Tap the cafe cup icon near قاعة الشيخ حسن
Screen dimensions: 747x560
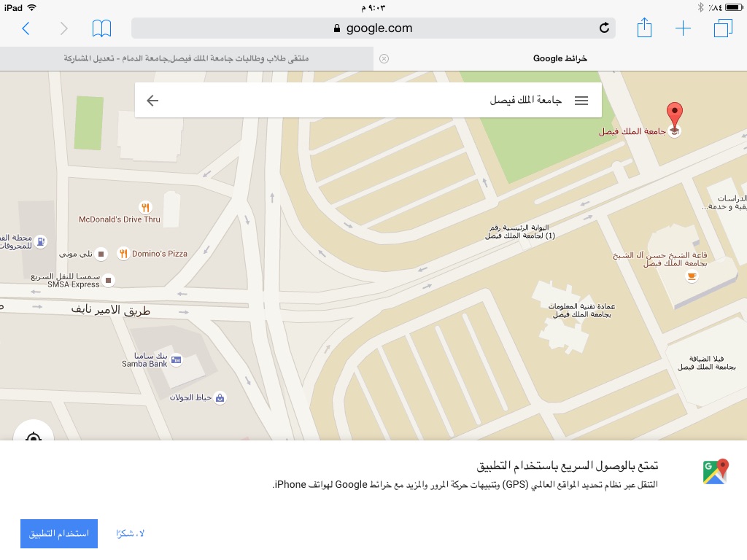coord(692,276)
